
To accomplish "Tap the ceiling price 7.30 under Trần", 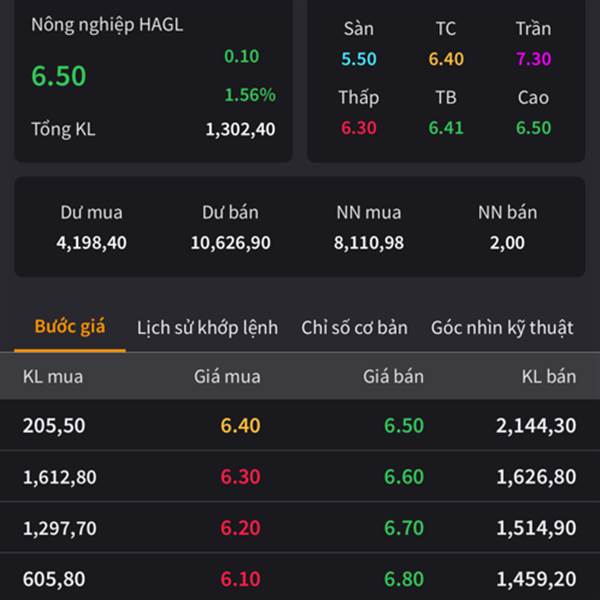I will pos(533,59).
